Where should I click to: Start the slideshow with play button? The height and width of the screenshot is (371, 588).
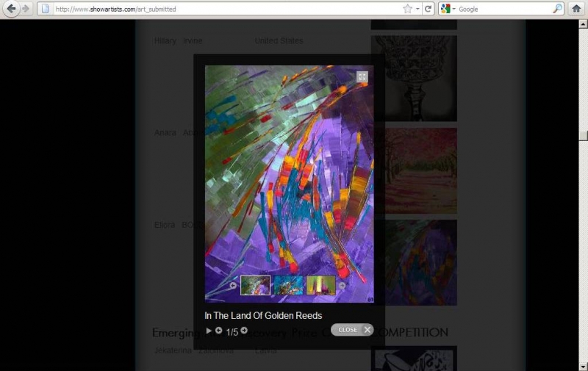209,331
